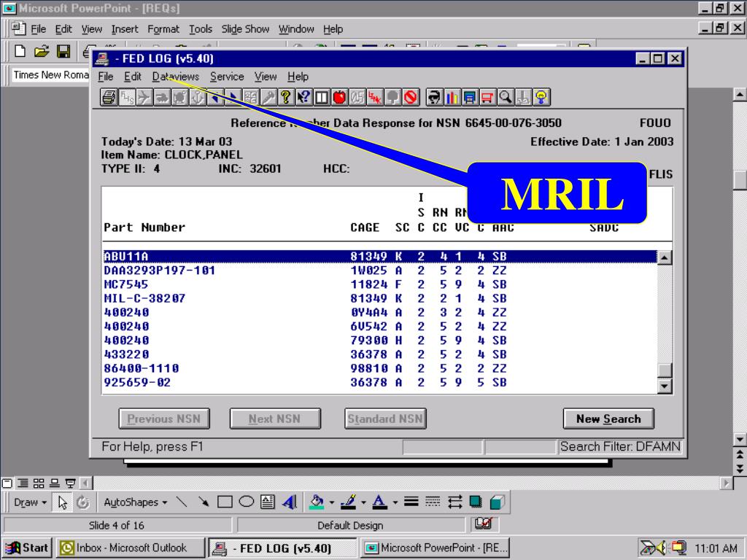Click the red prohibition sign icon
The width and height of the screenshot is (747, 560).
[410, 97]
